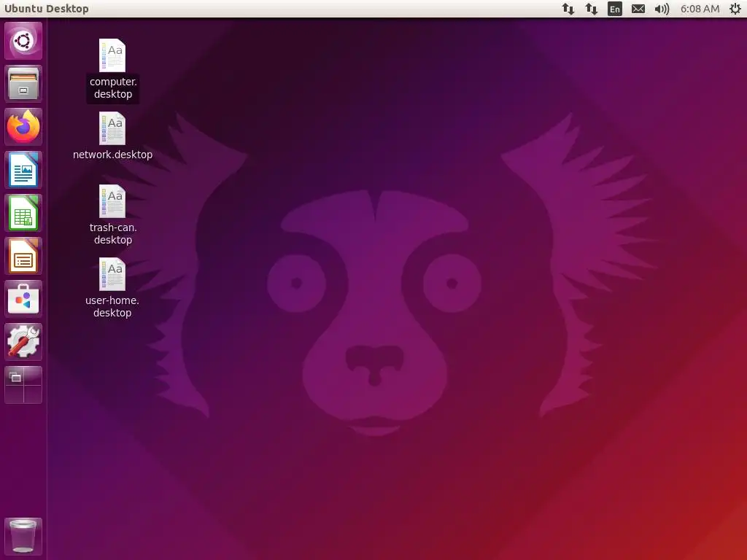Open the mail messaging indicator
Viewport: 747px width, 560px height.
tap(638, 9)
